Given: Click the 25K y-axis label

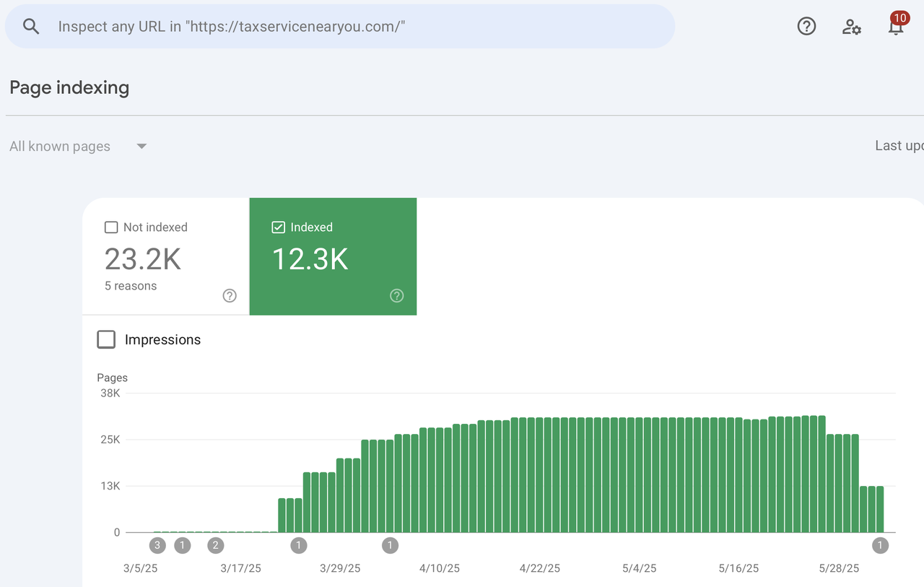Looking at the screenshot, I should coord(110,440).
